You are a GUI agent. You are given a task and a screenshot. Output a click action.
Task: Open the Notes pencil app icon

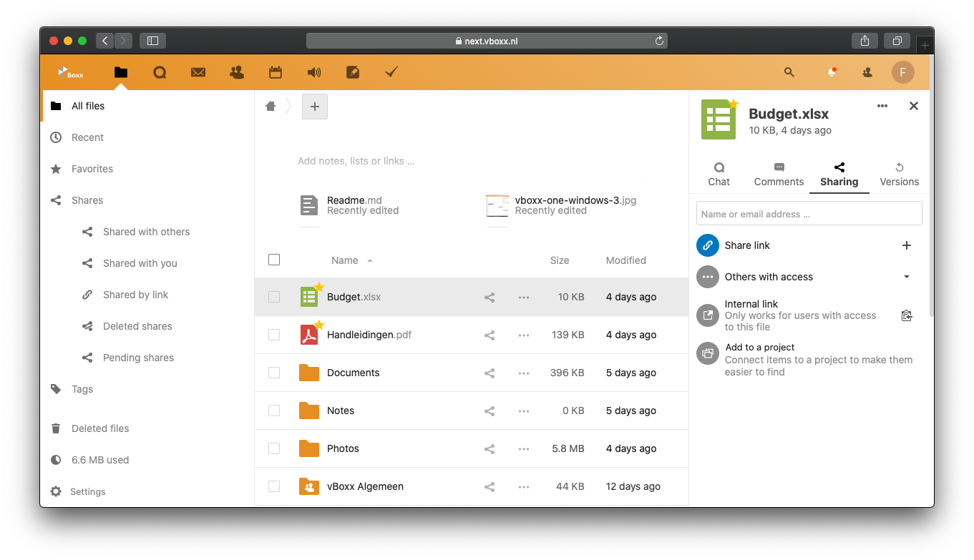pyautogui.click(x=353, y=72)
